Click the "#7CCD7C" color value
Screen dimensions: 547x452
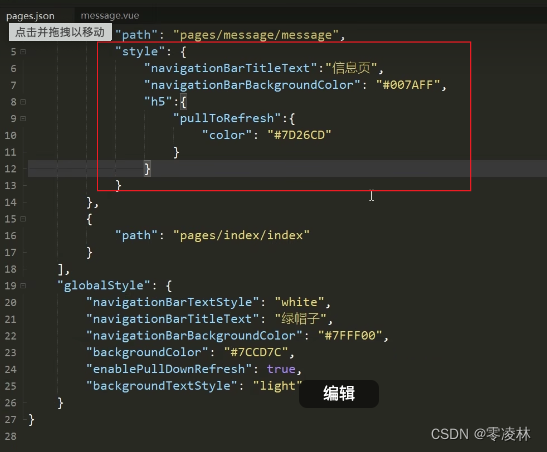point(256,352)
